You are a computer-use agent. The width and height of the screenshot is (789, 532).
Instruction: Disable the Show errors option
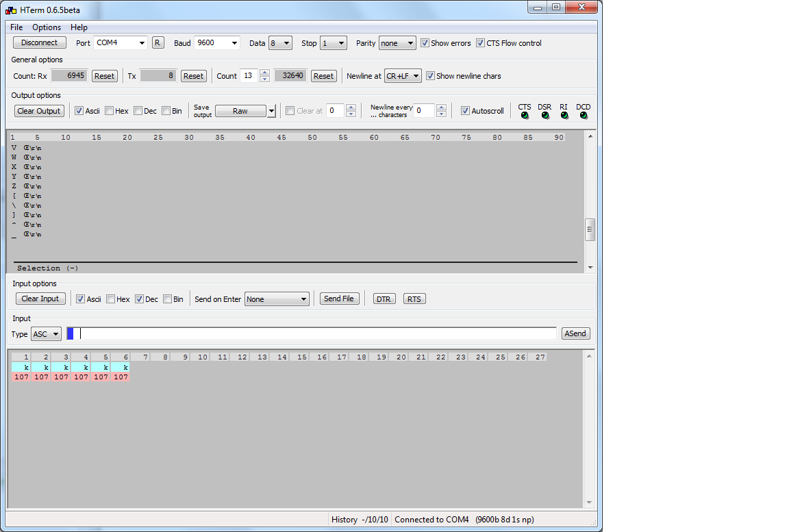425,42
